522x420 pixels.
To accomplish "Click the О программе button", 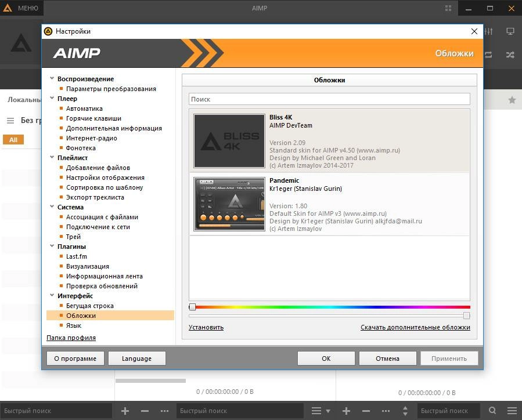I will [x=75, y=359].
